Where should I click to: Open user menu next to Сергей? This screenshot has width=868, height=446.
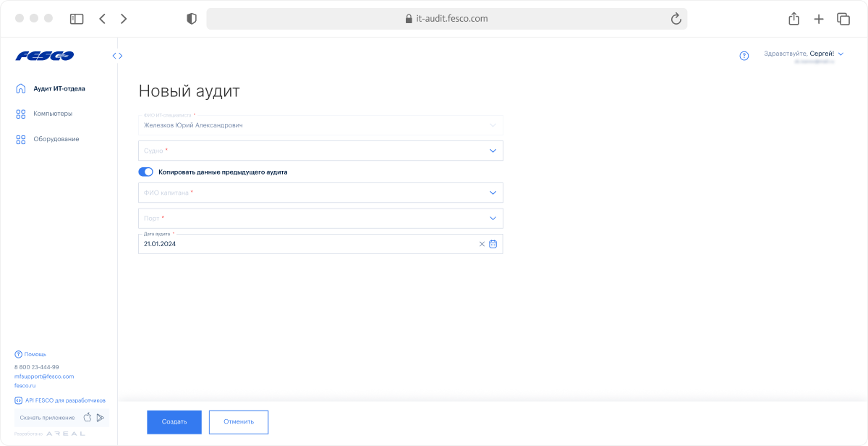tap(841, 54)
